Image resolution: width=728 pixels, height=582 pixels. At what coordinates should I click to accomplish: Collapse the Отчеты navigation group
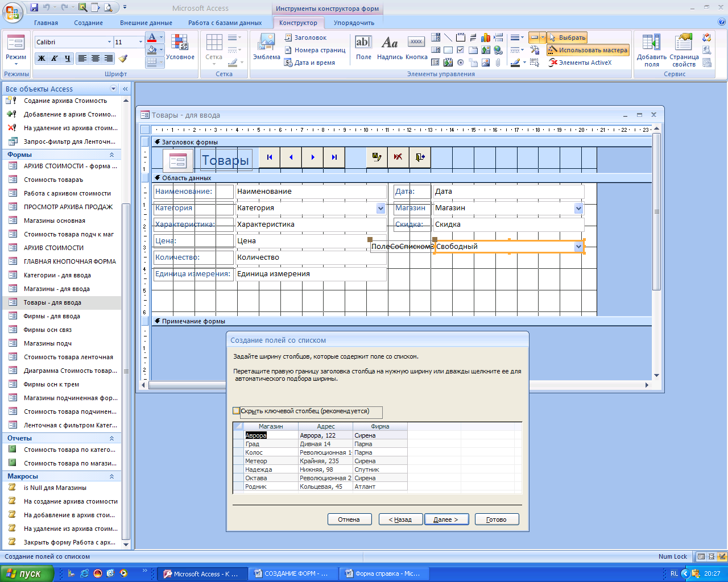point(111,438)
